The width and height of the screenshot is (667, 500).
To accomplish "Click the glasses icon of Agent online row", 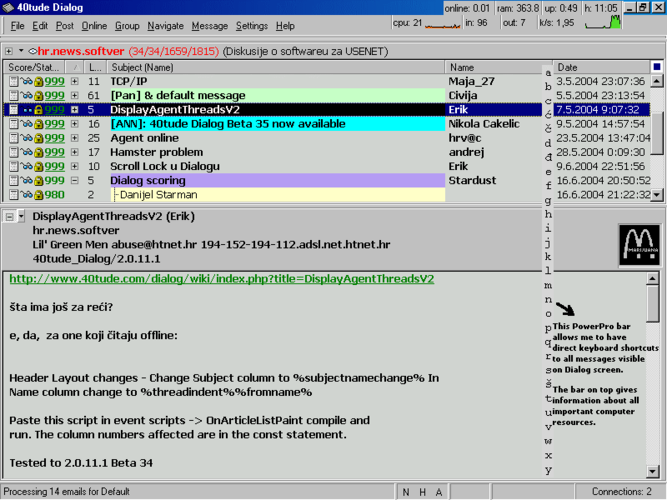I will [27, 138].
